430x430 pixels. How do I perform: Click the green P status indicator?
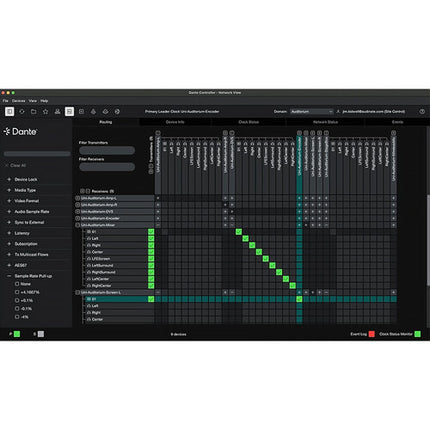coord(17,334)
